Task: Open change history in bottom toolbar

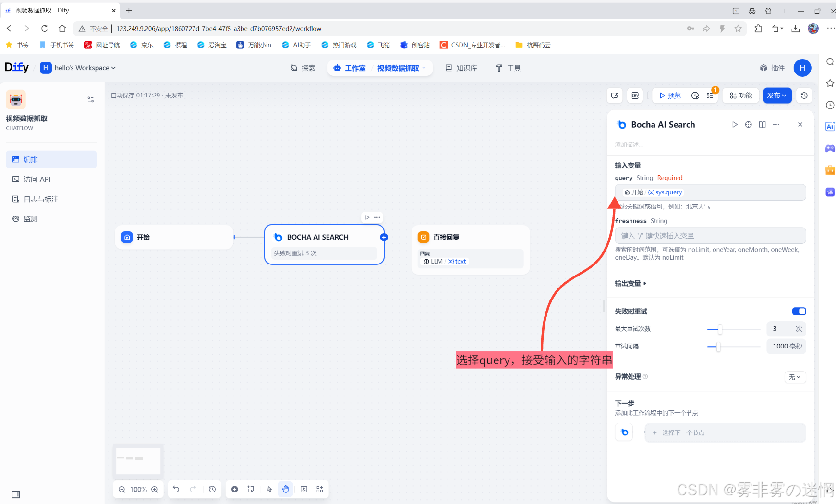Action: click(212, 489)
